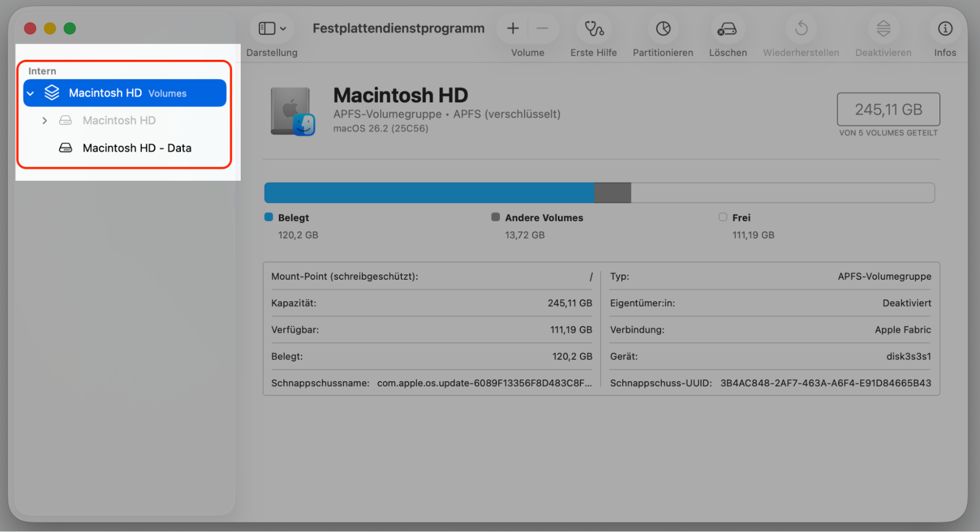Screen dimensions: 980x532
Task: Open the Partitionieren pie chart tool
Action: click(x=663, y=28)
